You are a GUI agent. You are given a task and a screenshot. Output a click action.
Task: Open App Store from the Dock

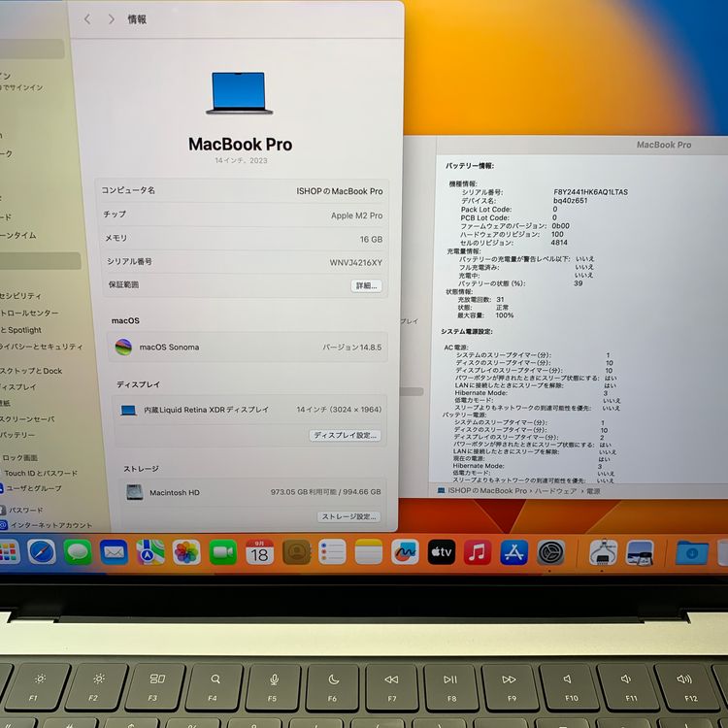[513, 552]
